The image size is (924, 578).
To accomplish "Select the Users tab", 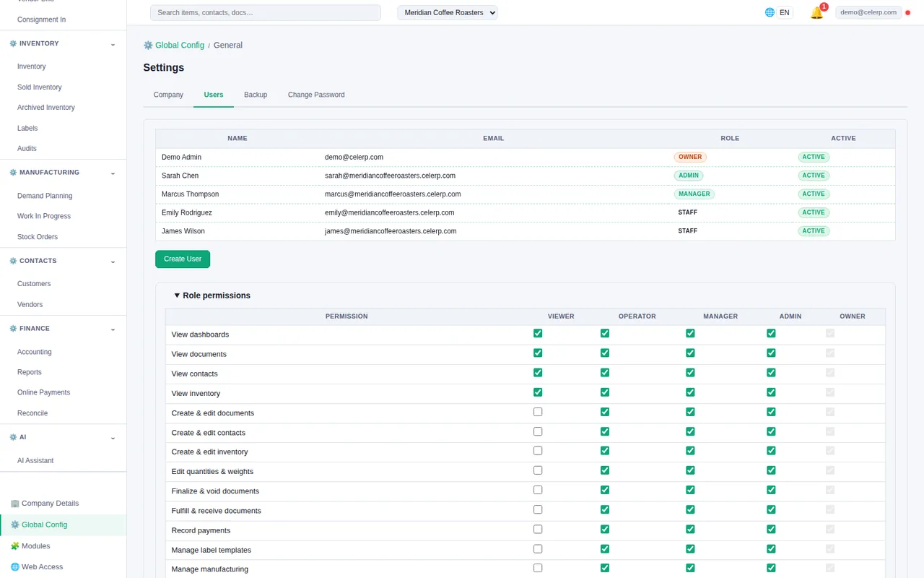I will coord(214,95).
